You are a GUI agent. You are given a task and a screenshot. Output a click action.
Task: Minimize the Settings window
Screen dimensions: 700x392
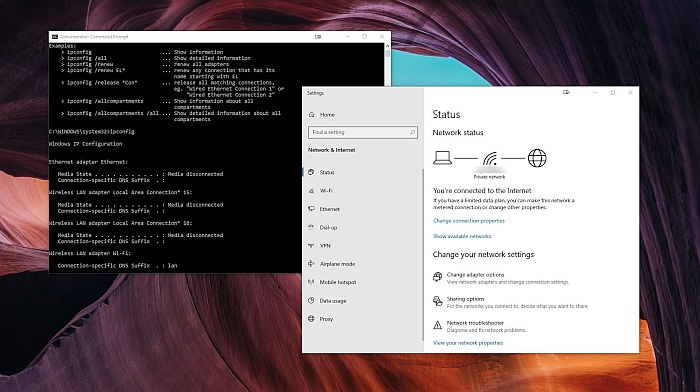(595, 92)
